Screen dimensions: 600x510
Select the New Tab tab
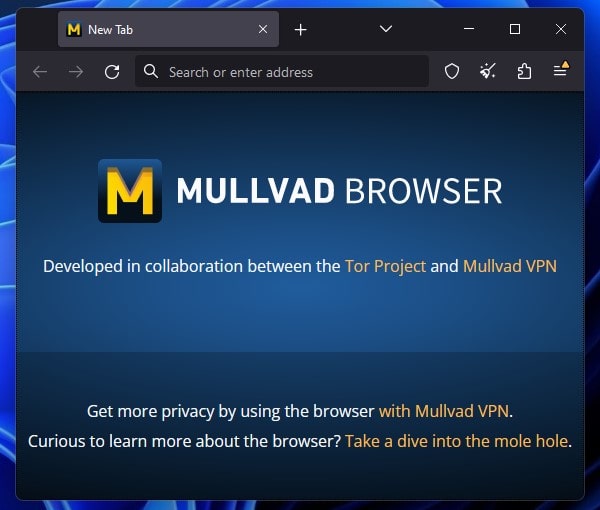[x=168, y=29]
